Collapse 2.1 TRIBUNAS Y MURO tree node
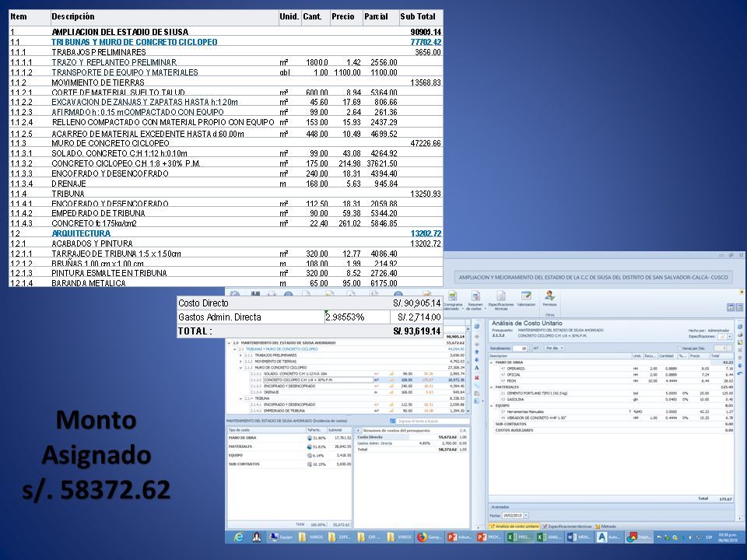 pyautogui.click(x=235, y=349)
